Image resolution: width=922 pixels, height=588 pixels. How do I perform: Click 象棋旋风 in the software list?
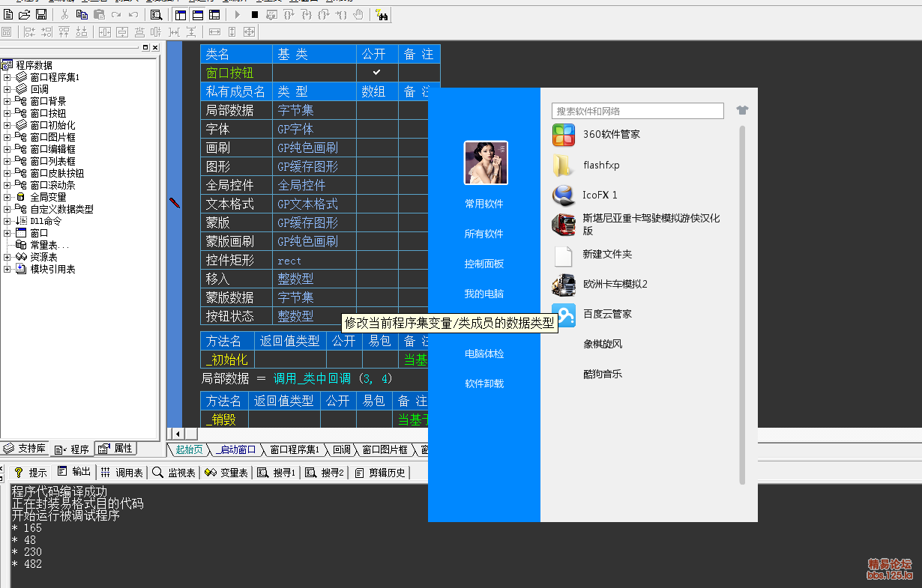(x=603, y=345)
